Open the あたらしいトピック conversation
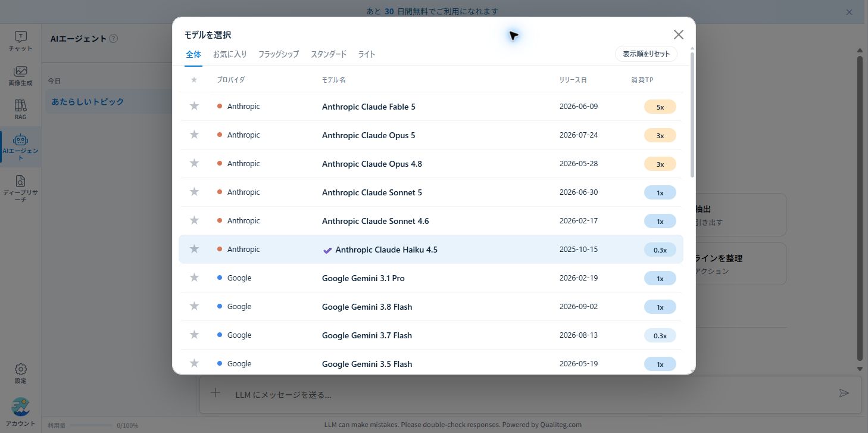The image size is (868, 433). pyautogui.click(x=109, y=102)
